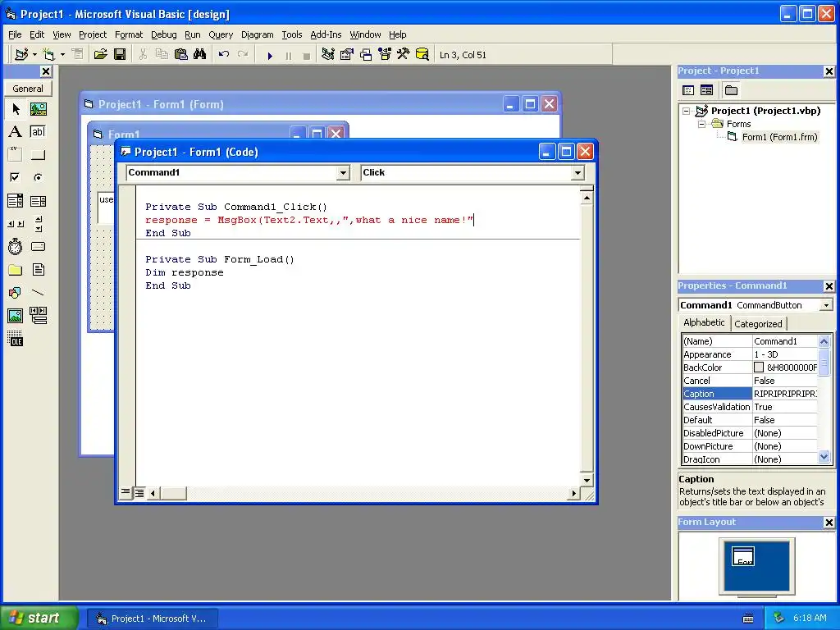Open the Toolbox toolbar icon

pyautogui.click(x=404, y=55)
